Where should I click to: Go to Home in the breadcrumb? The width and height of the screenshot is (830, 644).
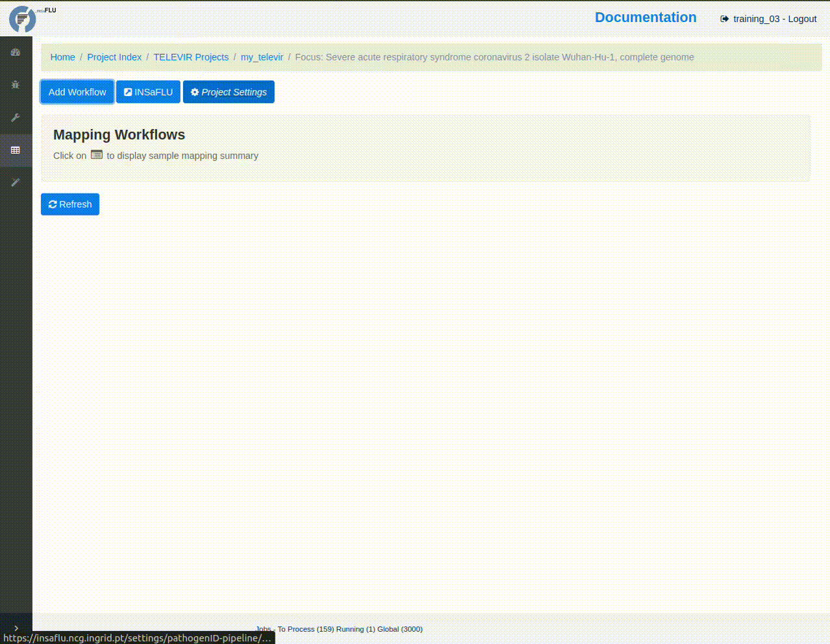pyautogui.click(x=63, y=57)
